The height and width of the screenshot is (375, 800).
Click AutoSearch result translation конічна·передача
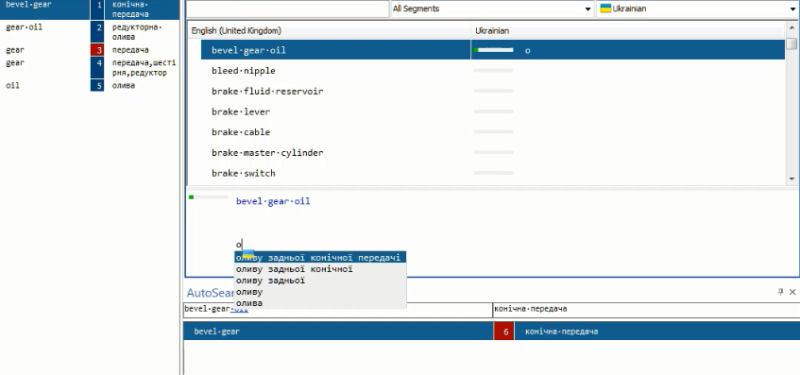[561, 332]
